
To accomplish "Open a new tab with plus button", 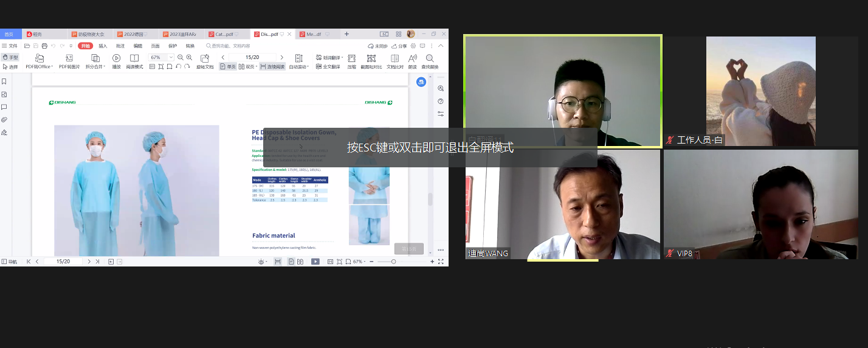I will (346, 34).
